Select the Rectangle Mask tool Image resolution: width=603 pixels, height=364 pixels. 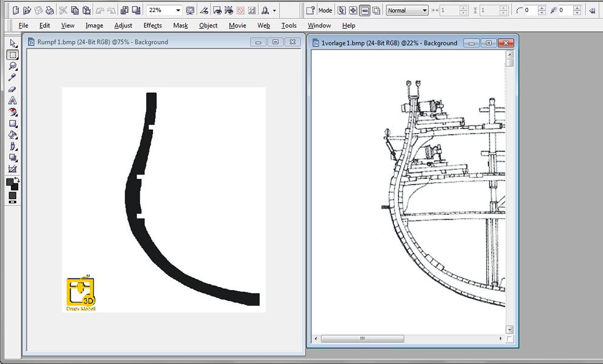click(x=12, y=55)
